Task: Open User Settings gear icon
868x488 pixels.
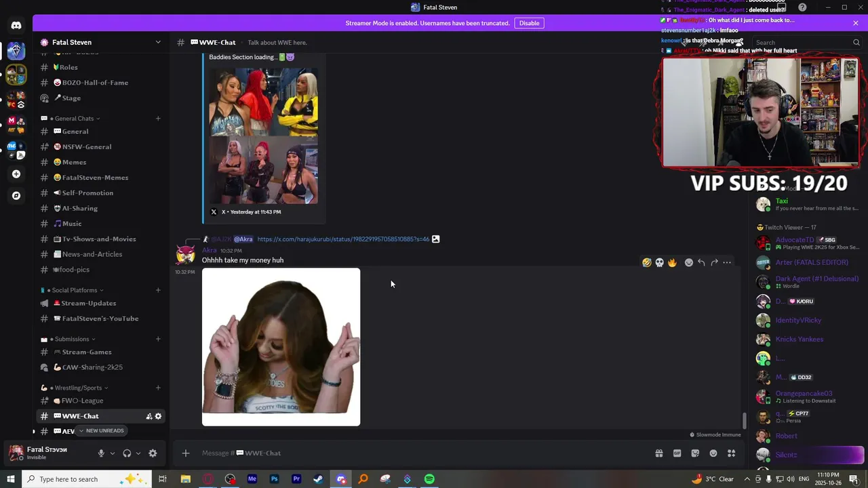Action: click(x=153, y=453)
